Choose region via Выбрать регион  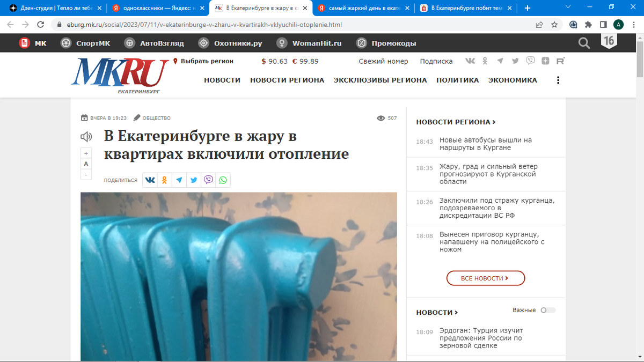[203, 61]
